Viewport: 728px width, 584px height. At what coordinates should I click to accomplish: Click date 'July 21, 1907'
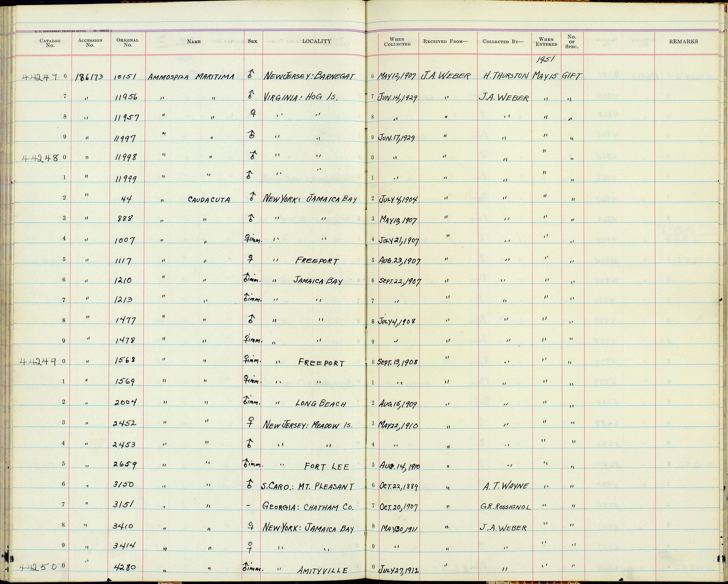398,241
